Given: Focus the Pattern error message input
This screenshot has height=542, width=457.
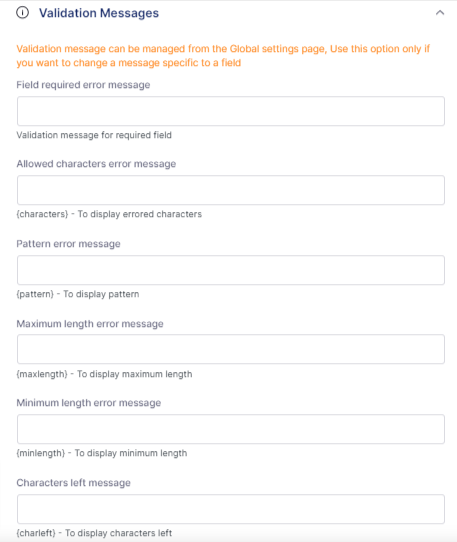Looking at the screenshot, I should click(x=231, y=270).
